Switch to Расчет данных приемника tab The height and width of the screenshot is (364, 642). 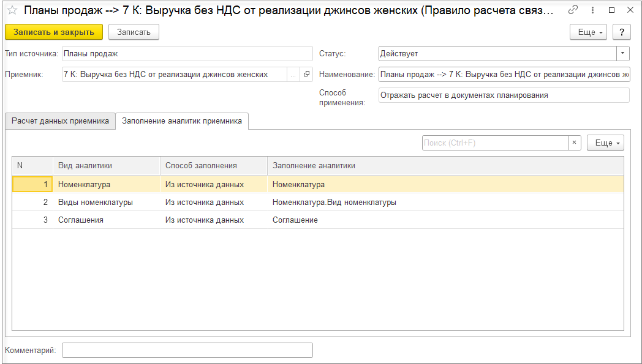(x=60, y=121)
